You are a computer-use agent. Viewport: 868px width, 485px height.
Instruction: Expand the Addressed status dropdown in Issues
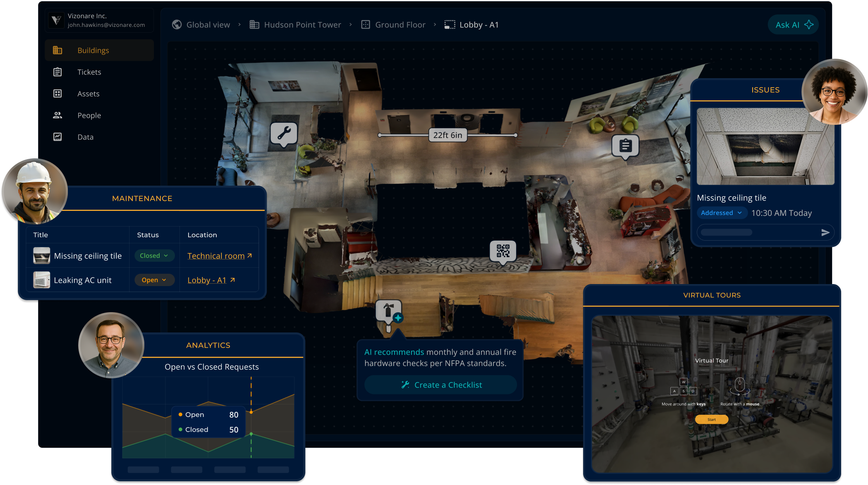722,213
